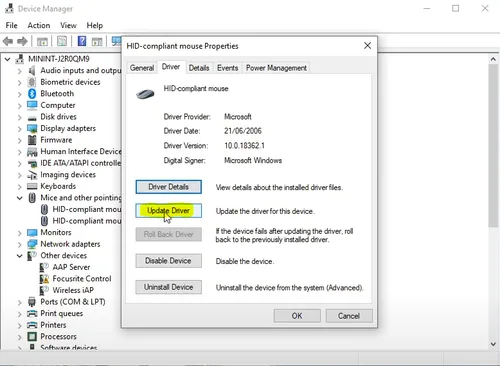500x366 pixels.
Task: Expand the Keyboards category
Action: pyautogui.click(x=19, y=187)
